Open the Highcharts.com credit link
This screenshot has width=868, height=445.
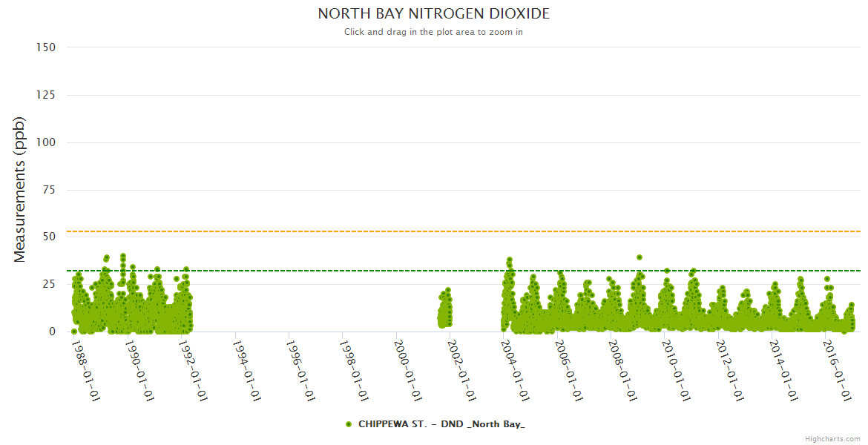point(832,439)
